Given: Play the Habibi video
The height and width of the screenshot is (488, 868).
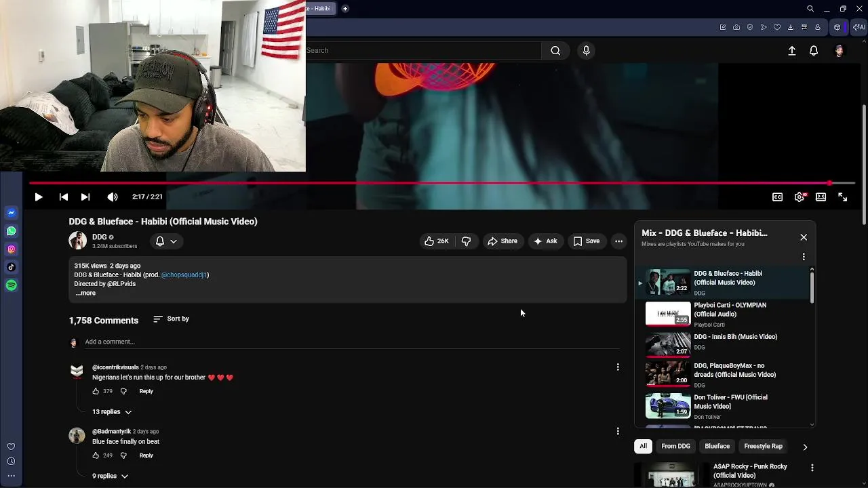Looking at the screenshot, I should click(39, 197).
